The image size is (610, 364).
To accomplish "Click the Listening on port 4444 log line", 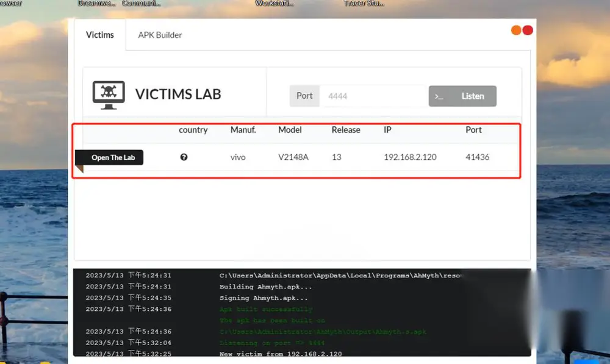I will pos(272,343).
